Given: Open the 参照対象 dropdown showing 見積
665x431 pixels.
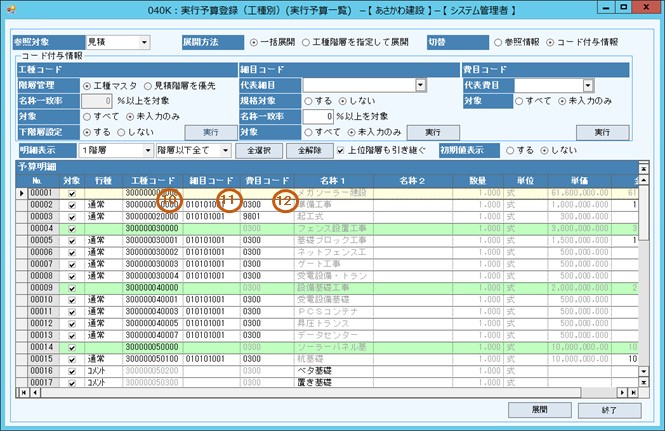Looking at the screenshot, I should pos(144,43).
